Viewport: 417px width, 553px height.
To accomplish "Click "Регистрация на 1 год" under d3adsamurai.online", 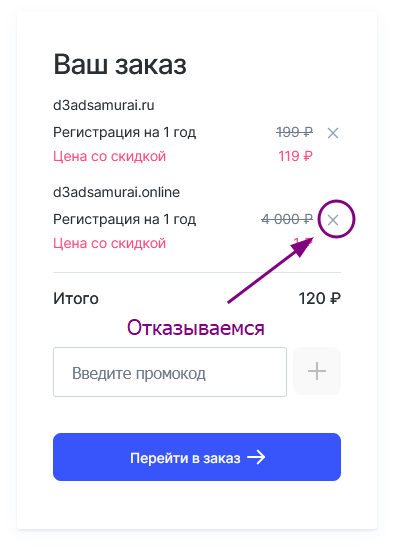I will [x=125, y=219].
